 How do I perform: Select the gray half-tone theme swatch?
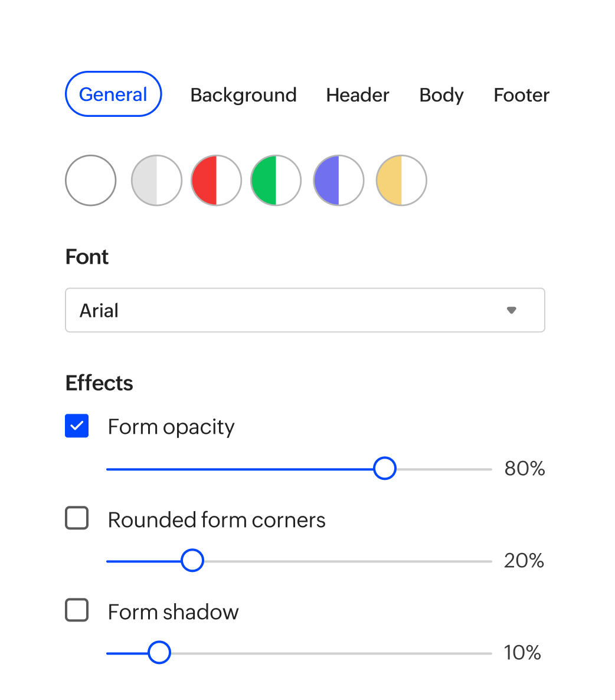pyautogui.click(x=156, y=181)
